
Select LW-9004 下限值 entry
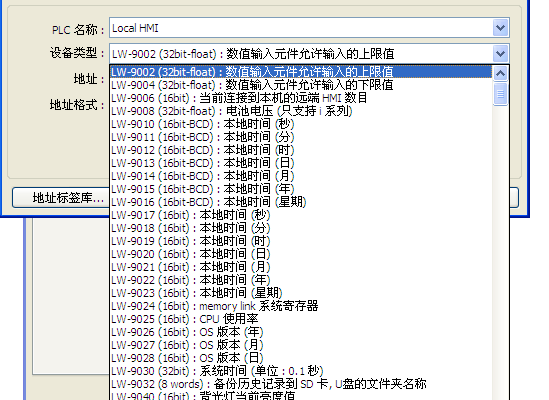[x=301, y=85]
